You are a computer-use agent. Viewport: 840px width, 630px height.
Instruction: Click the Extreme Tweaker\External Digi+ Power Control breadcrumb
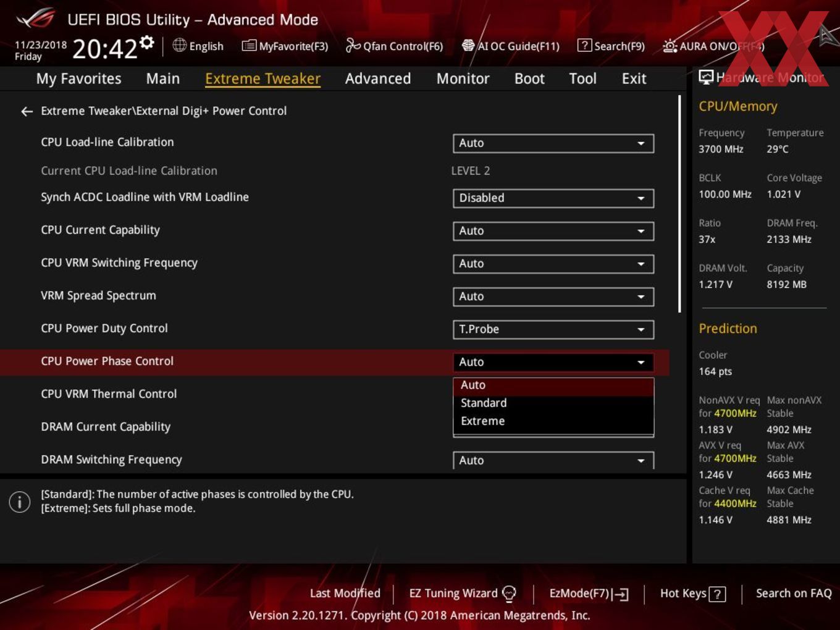pos(164,111)
